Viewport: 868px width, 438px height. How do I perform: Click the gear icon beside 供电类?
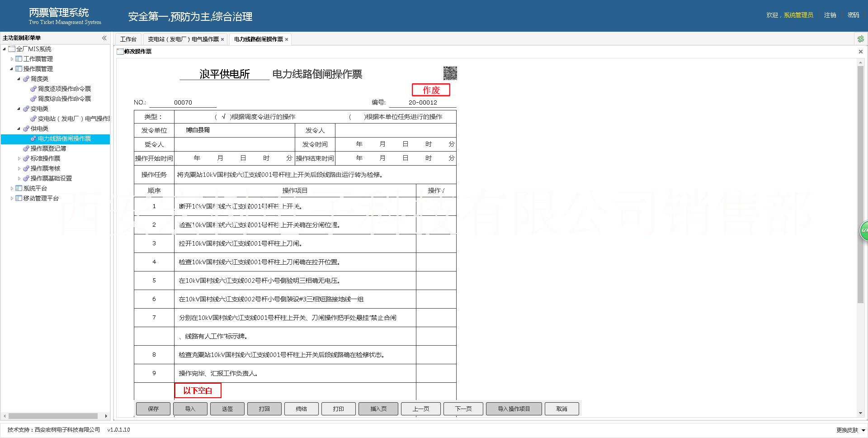[26, 129]
